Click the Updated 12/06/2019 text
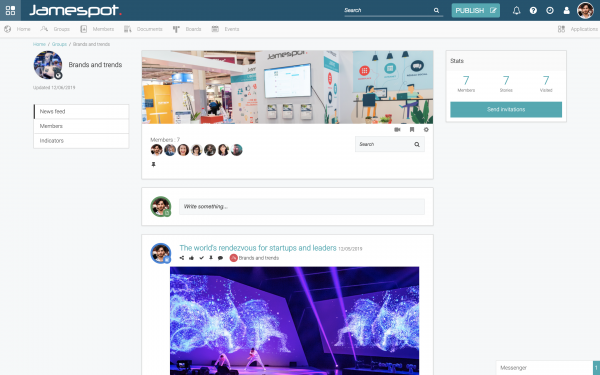 [54, 88]
